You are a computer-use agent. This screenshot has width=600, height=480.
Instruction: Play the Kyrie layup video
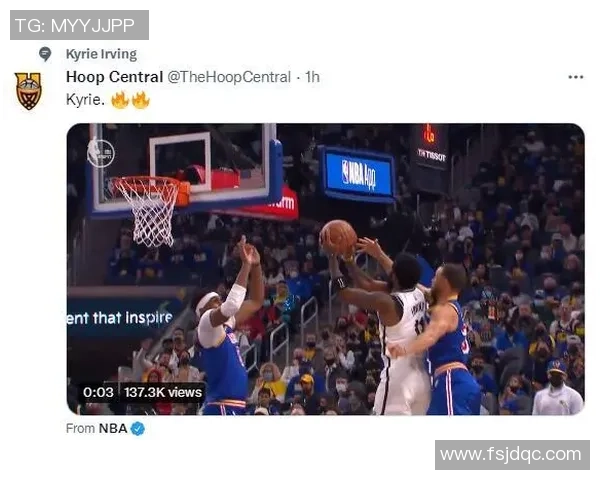coord(326,269)
